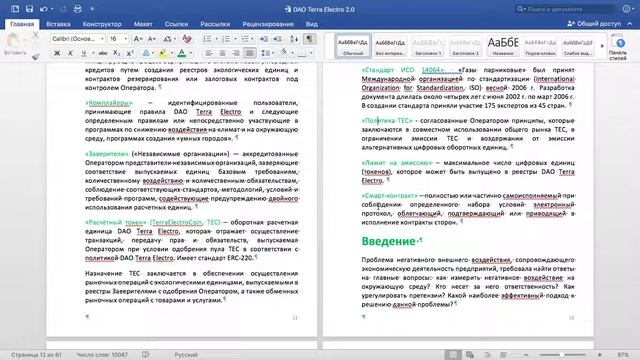Save the document with the floppy icon

point(29,9)
